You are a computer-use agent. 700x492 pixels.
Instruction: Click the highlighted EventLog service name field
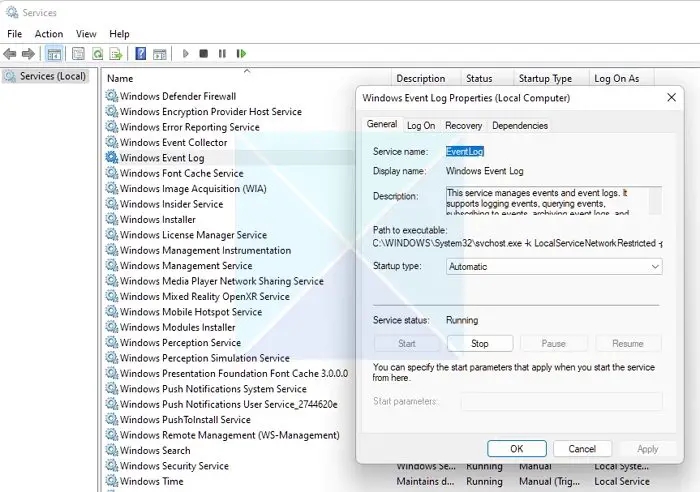click(x=465, y=151)
